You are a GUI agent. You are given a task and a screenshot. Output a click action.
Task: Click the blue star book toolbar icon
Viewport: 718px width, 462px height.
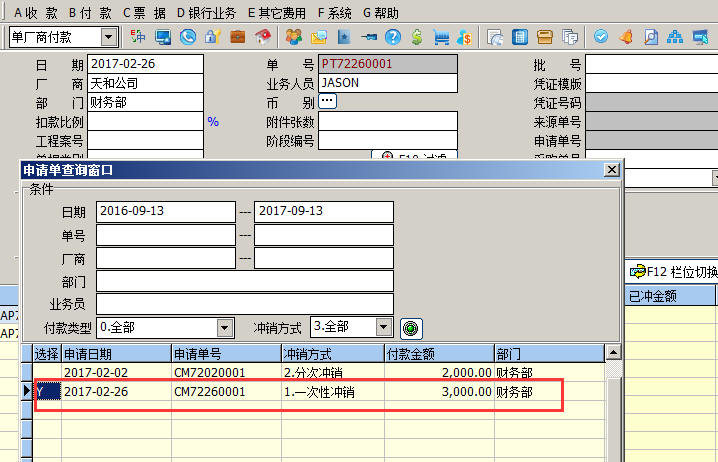(x=343, y=37)
